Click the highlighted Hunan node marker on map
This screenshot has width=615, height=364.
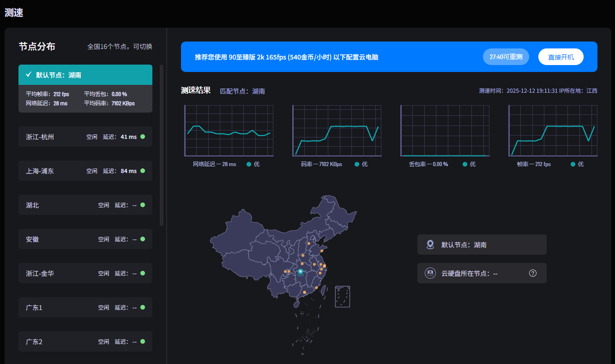(301, 272)
